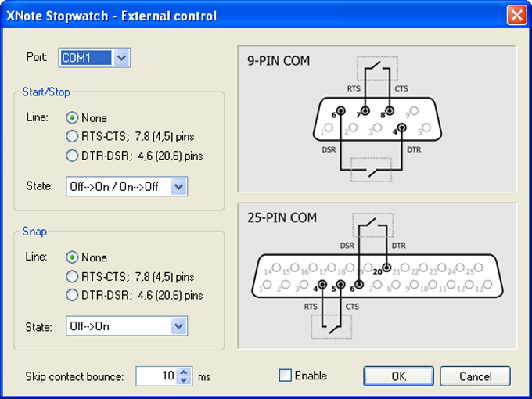Dismiss dialog with Cancel button
This screenshot has width=532, height=399.
pos(475,376)
